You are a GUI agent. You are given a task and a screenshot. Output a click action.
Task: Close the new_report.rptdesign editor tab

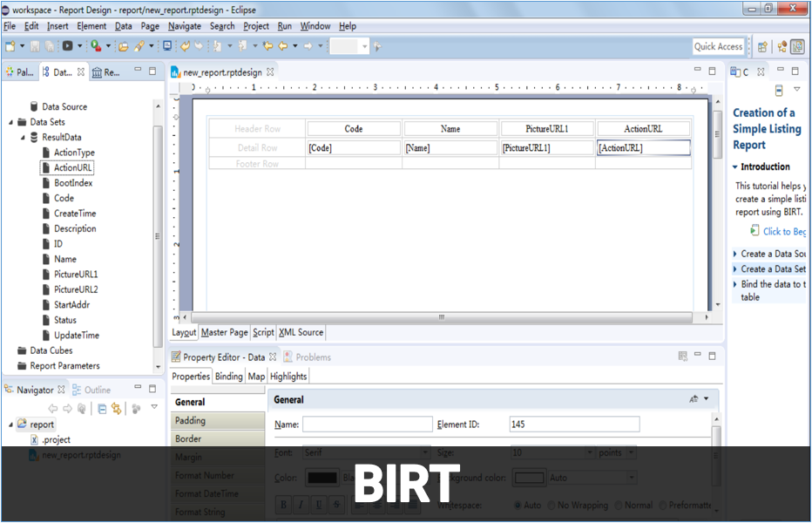click(270, 72)
